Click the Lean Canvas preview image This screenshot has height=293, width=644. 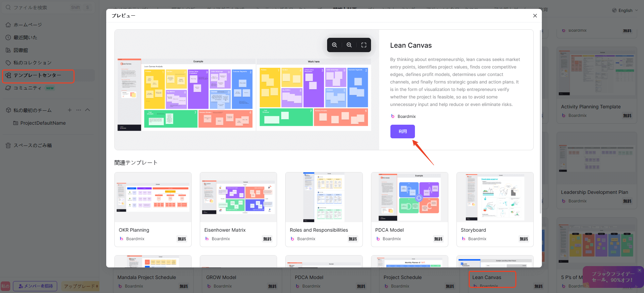pyautogui.click(x=244, y=94)
